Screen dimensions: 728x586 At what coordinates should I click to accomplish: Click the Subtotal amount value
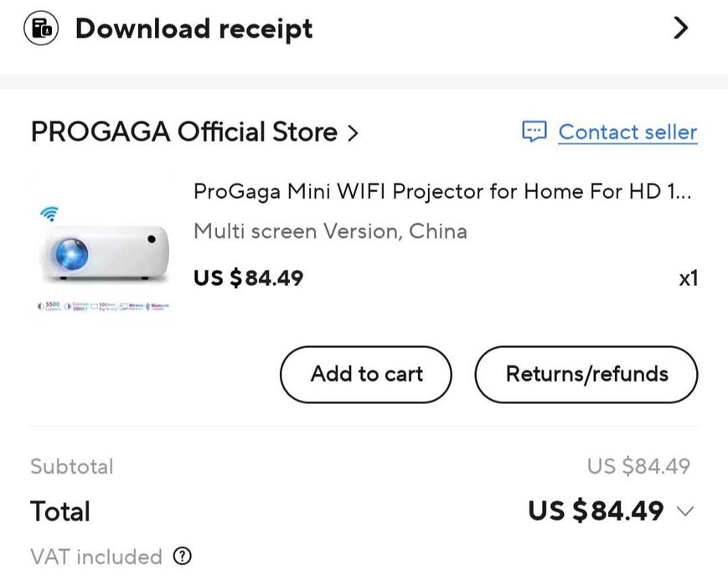coord(638,466)
